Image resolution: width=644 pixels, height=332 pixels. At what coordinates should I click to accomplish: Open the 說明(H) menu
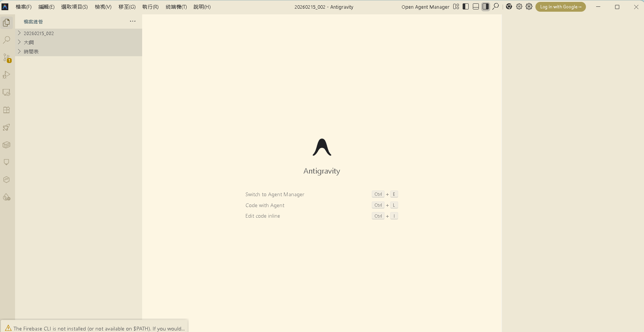[202, 7]
